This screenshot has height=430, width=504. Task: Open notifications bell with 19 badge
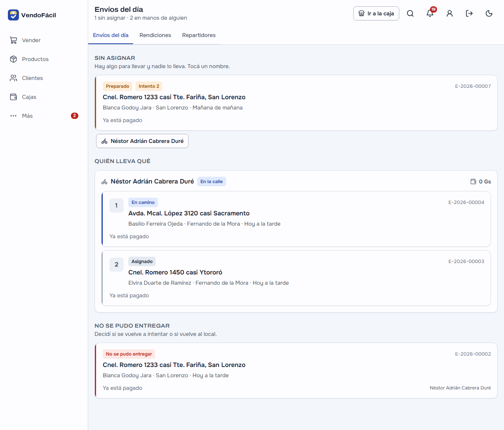point(430,13)
